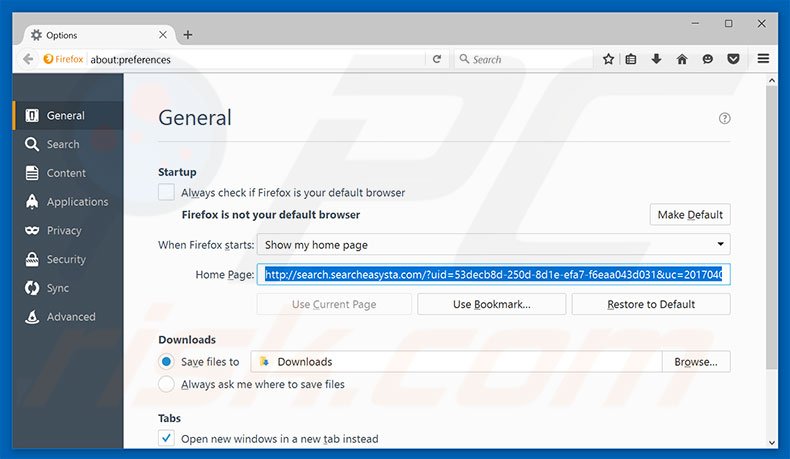Click the Pocket save icon
Screen dimensions: 790x459
click(733, 59)
